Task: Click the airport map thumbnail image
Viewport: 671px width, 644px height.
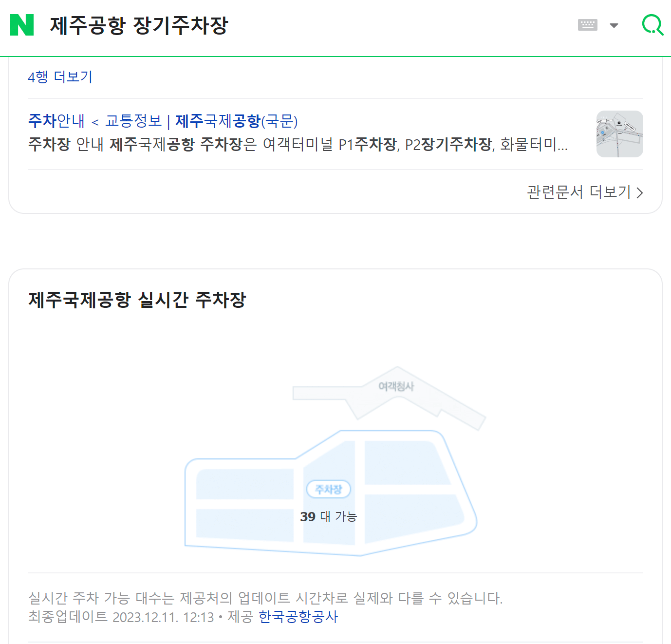Action: [x=619, y=134]
